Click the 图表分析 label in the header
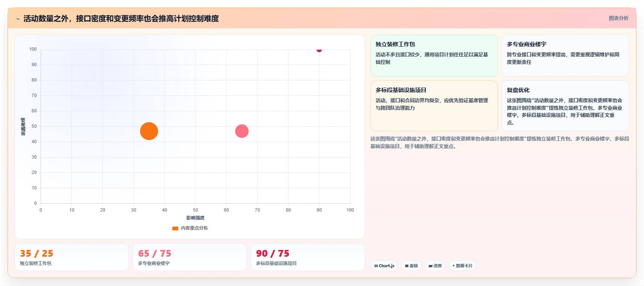Screen dimensions: 644x286 [618, 18]
